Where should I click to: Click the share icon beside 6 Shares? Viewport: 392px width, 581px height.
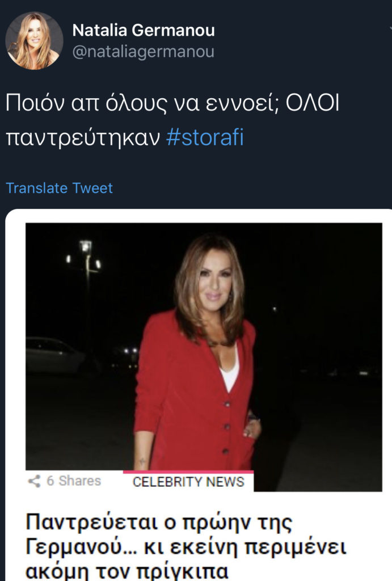(x=34, y=481)
